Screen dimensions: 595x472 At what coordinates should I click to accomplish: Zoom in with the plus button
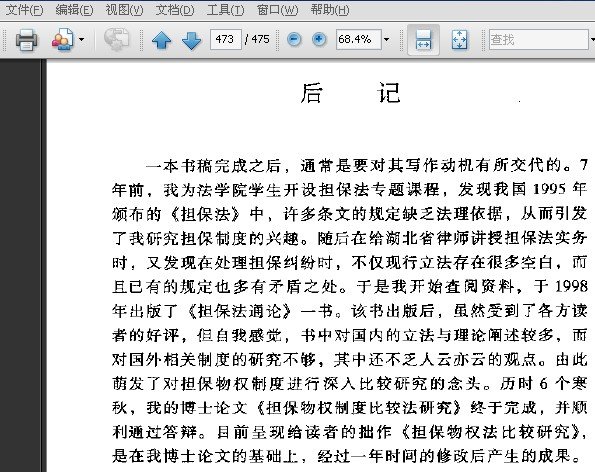(x=319, y=39)
